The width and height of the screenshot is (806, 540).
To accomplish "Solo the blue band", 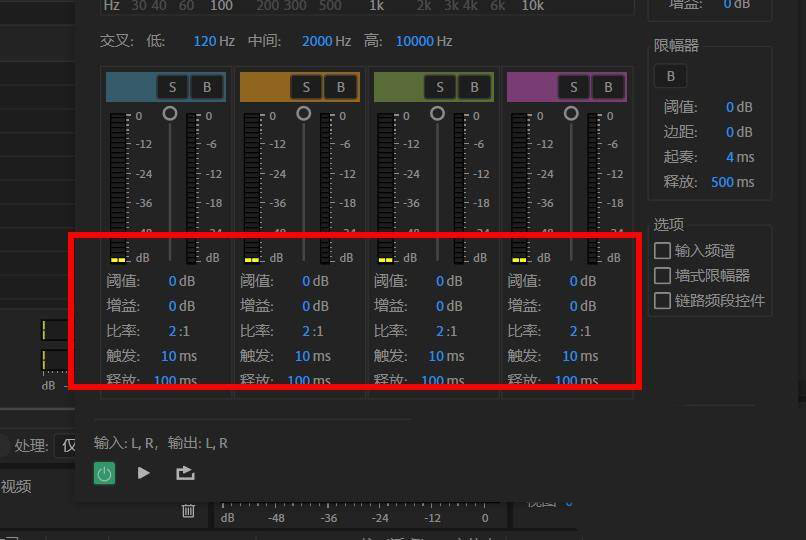I will tap(172, 87).
